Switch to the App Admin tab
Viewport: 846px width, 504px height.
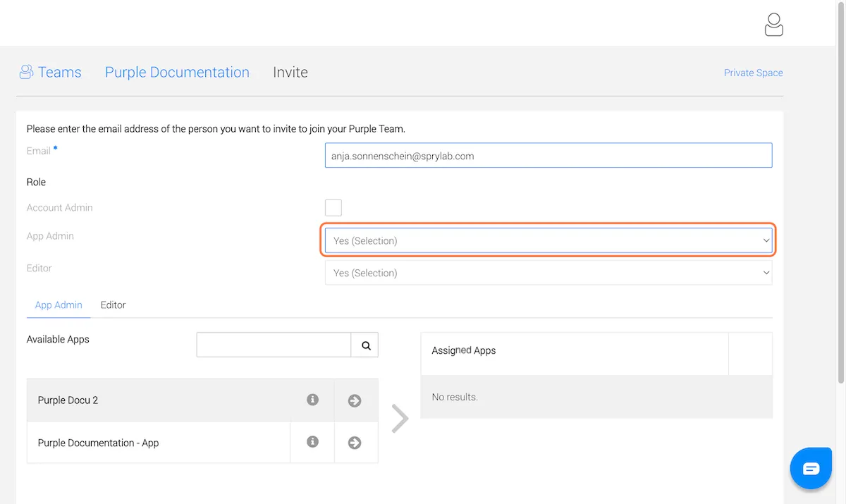pyautogui.click(x=59, y=305)
